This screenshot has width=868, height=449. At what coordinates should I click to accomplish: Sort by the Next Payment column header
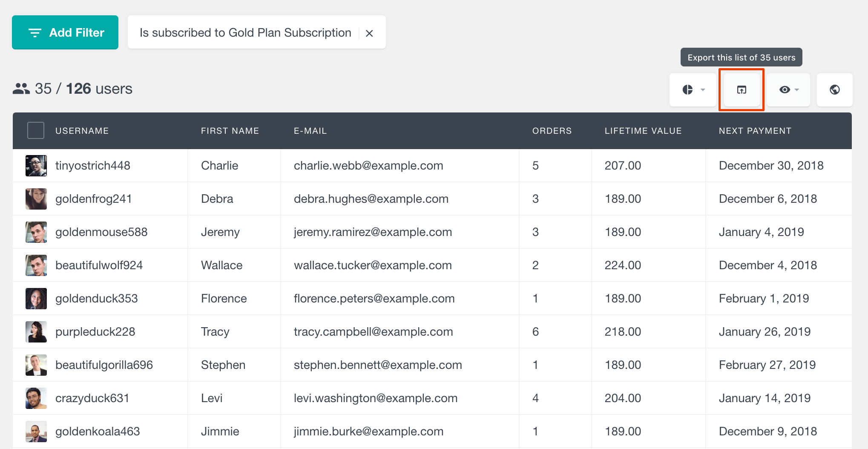pyautogui.click(x=755, y=131)
